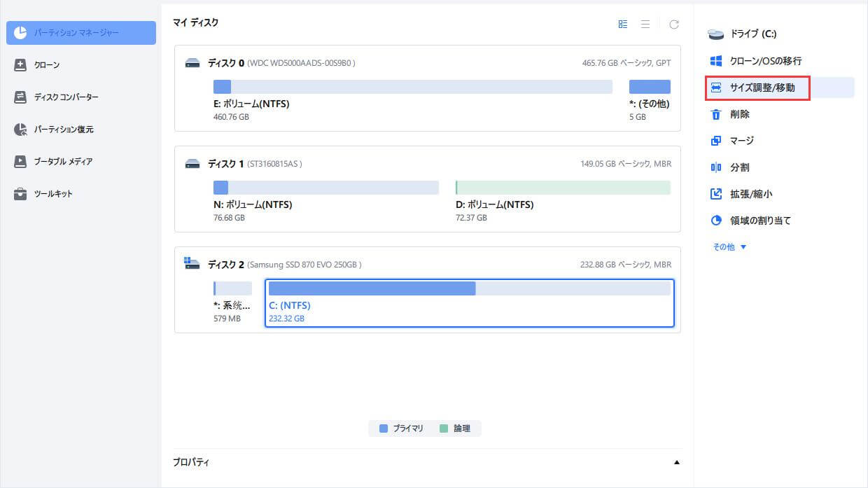Open the Partition Manager tab

(x=81, y=33)
